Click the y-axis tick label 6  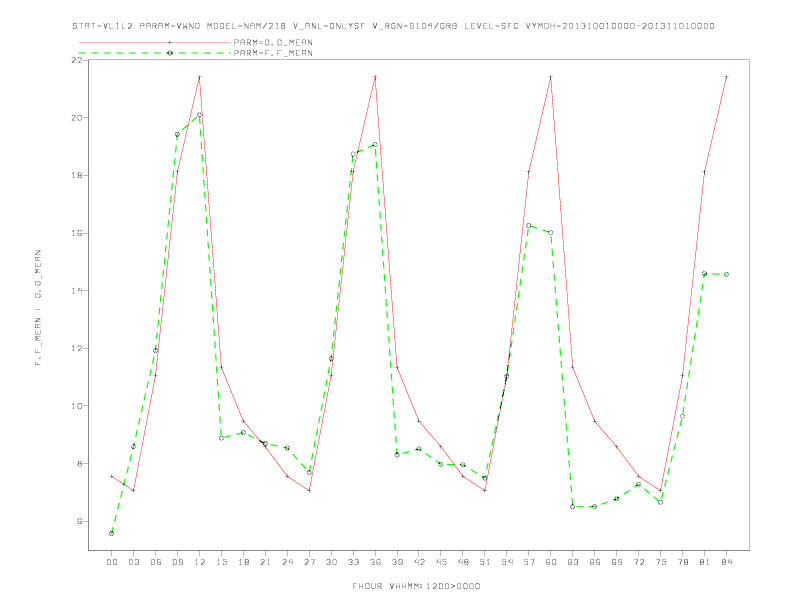[80, 521]
